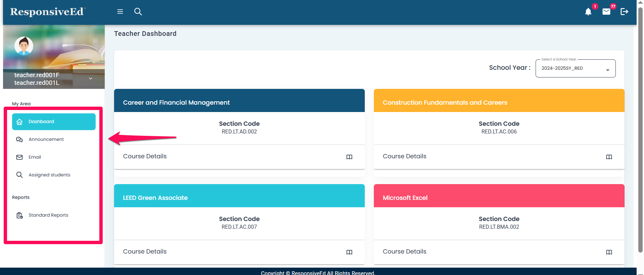Screen dimensions: 644x275
Task: Click the ResponsiveEd logo
Action: 48,12
